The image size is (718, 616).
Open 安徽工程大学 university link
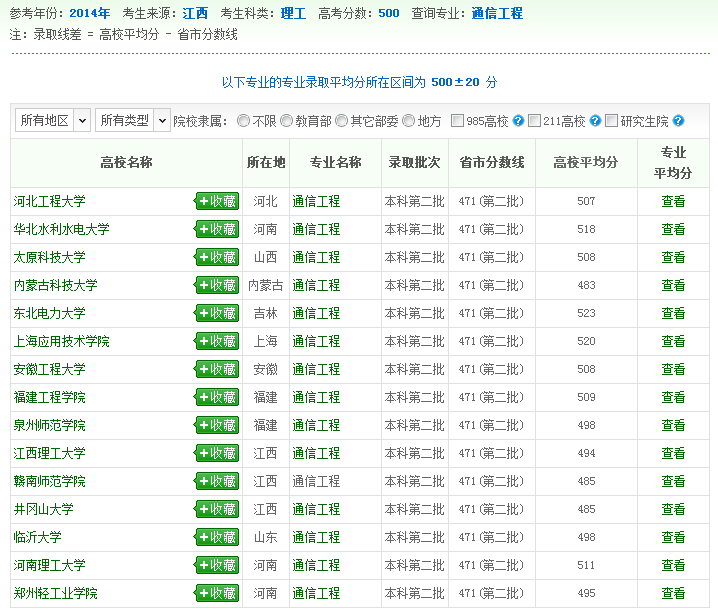coord(49,369)
